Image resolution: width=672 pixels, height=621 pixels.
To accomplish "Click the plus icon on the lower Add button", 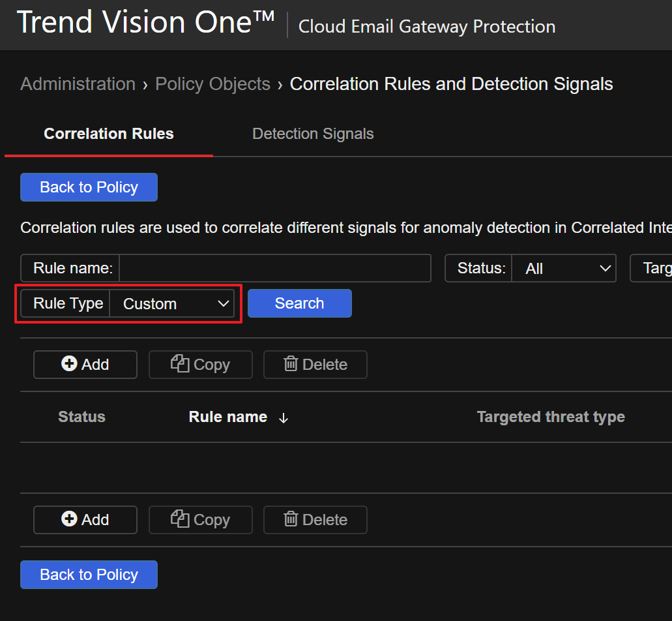I will (x=69, y=519).
